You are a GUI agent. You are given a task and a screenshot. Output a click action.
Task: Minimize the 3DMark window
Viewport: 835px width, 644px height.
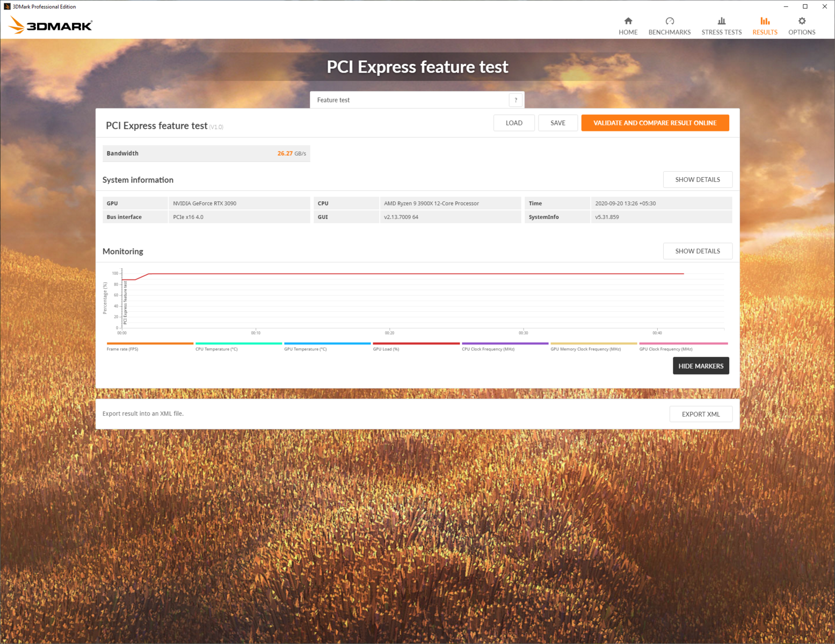pos(786,6)
